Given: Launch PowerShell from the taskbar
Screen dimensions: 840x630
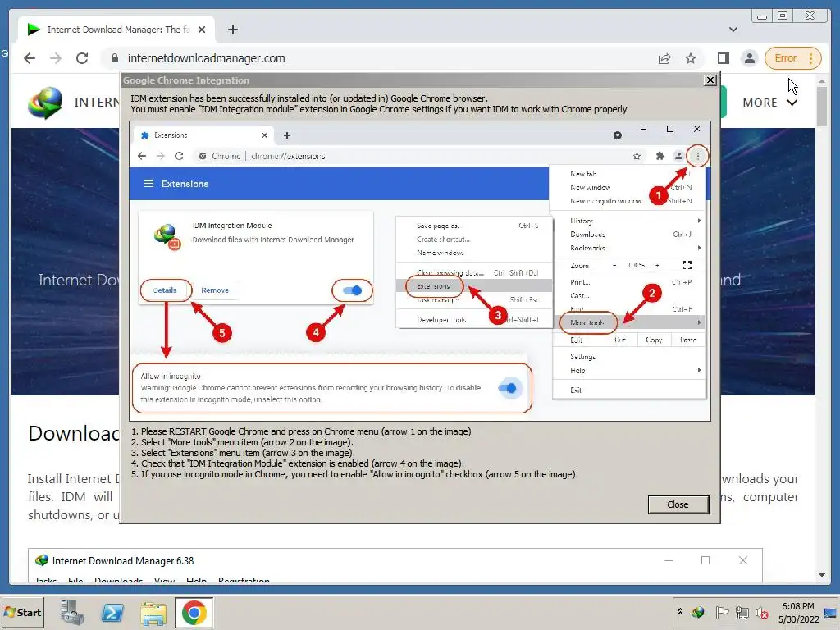Looking at the screenshot, I should click(x=112, y=612).
